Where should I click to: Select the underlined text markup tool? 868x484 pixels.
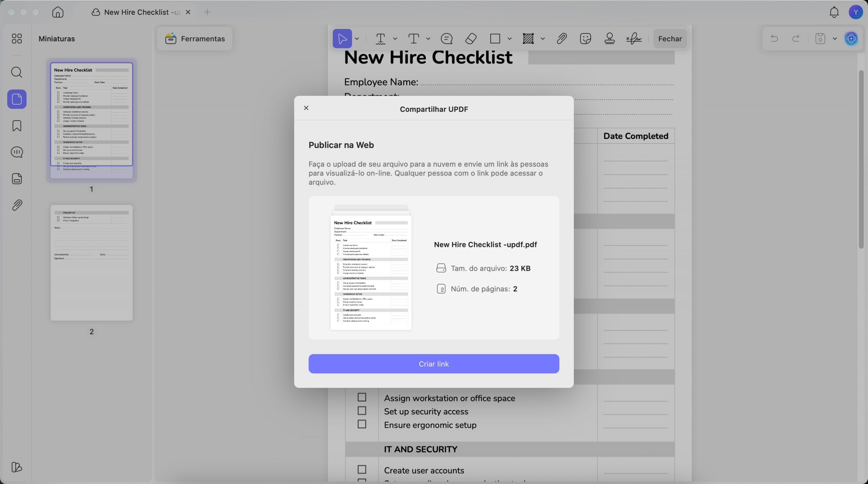(x=381, y=39)
